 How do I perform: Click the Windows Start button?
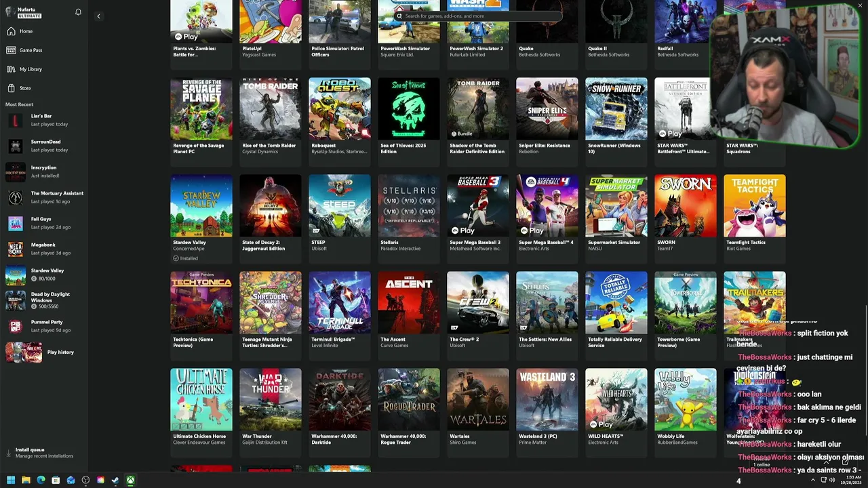pos(11,481)
